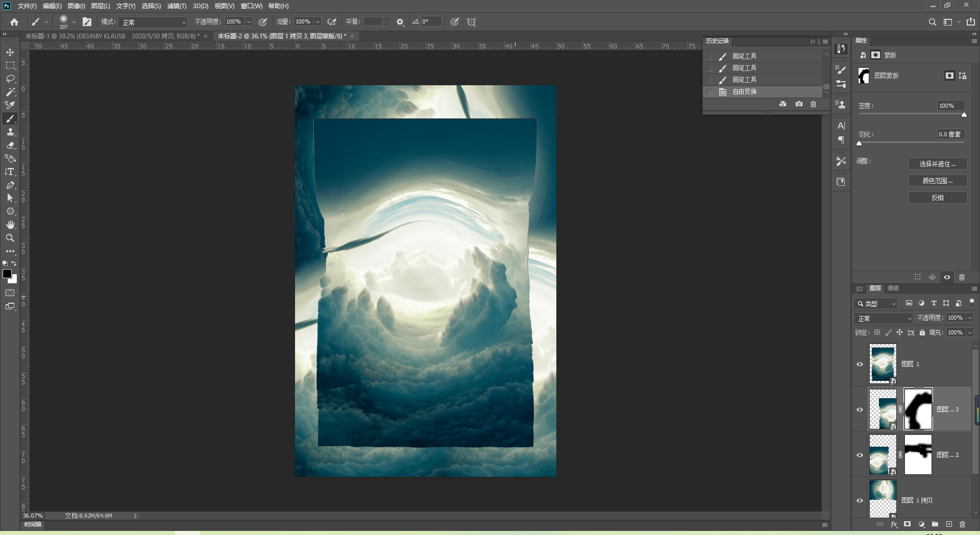Open the 滤镜(T) menu

(x=177, y=6)
